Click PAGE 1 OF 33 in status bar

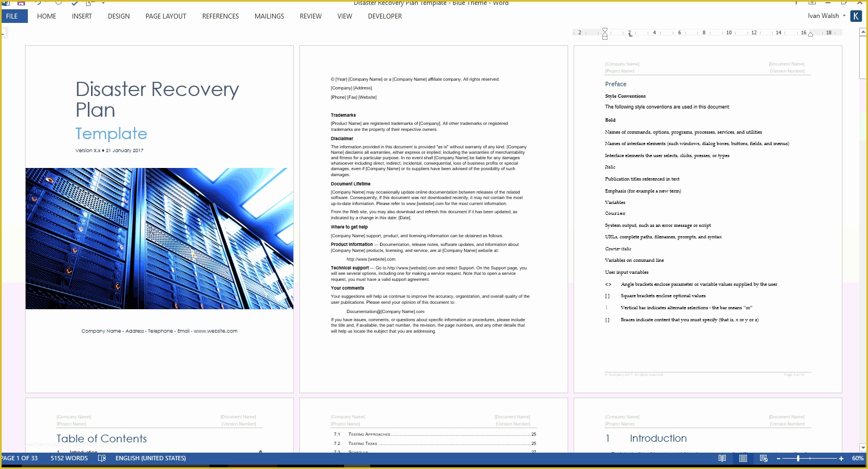19,458
